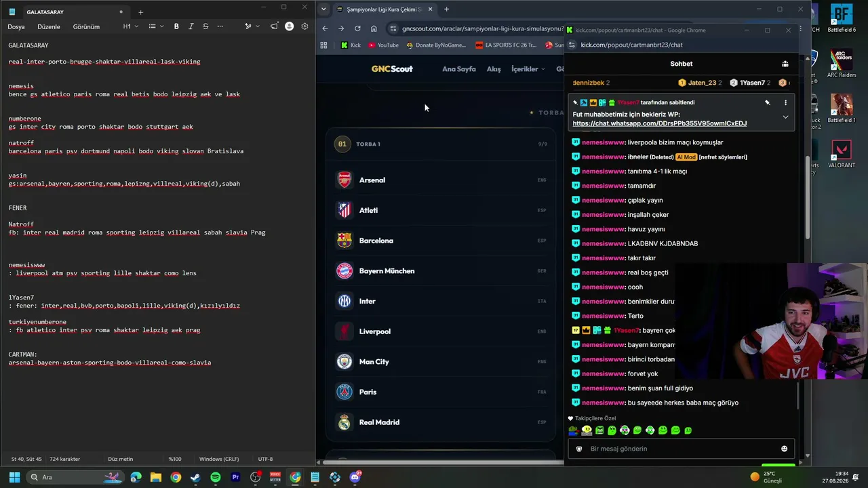
Task: Open Discord from the taskbar
Action: click(355, 477)
